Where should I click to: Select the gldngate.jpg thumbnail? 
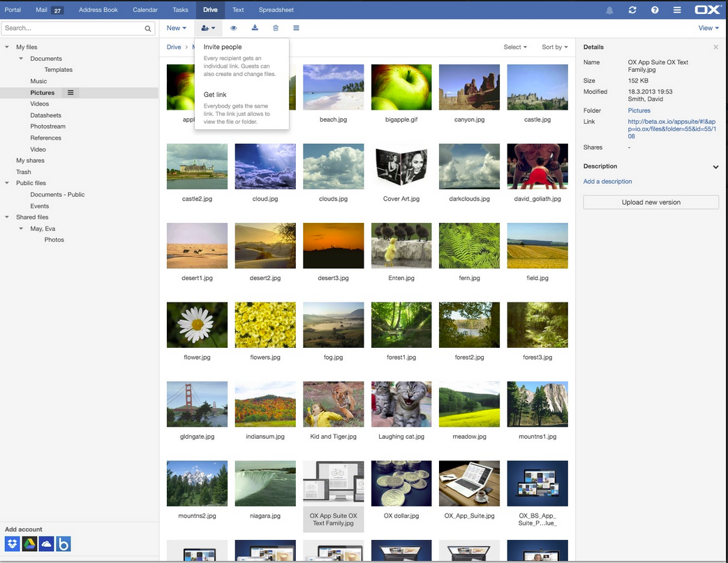pos(198,404)
